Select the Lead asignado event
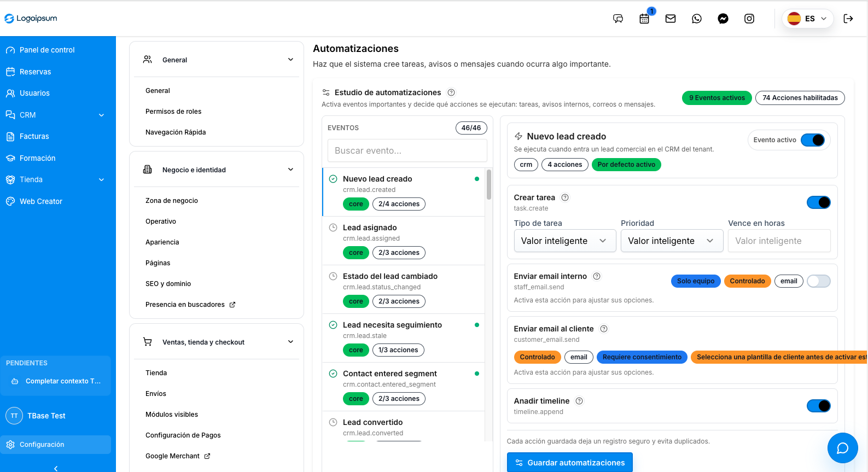The height and width of the screenshot is (472, 868). [x=404, y=241]
